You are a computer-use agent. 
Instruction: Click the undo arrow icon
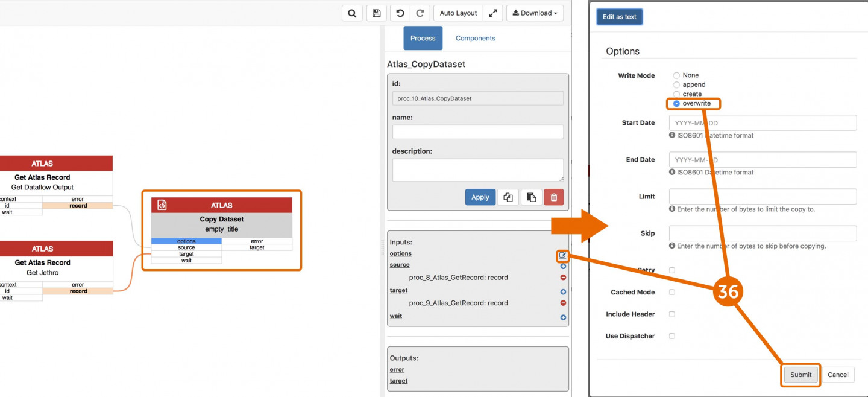400,13
